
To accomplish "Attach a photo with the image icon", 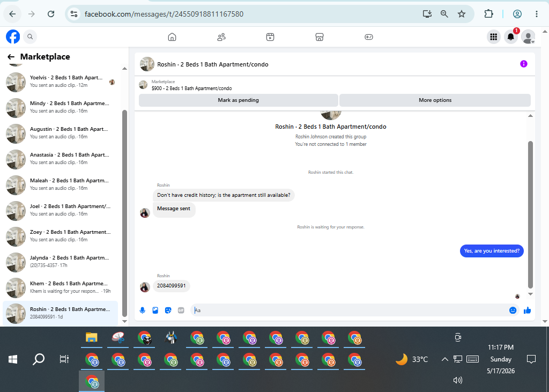I will click(155, 310).
